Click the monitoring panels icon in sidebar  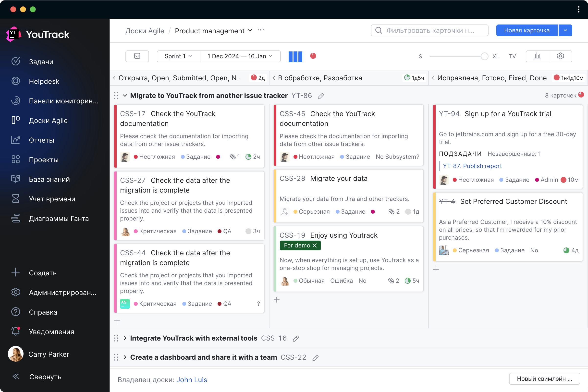tap(15, 101)
